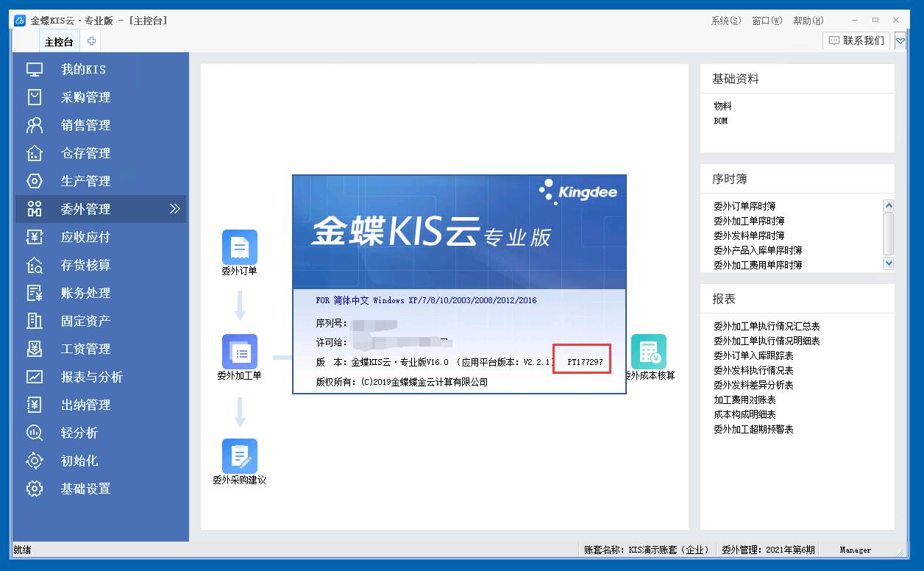
Task: Open 委外产品入库单序时簿
Action: coord(758,250)
